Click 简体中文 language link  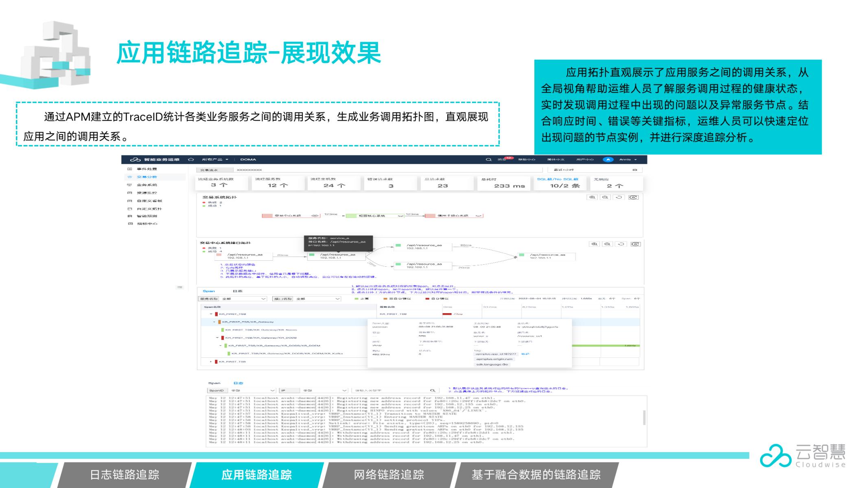tap(556, 159)
